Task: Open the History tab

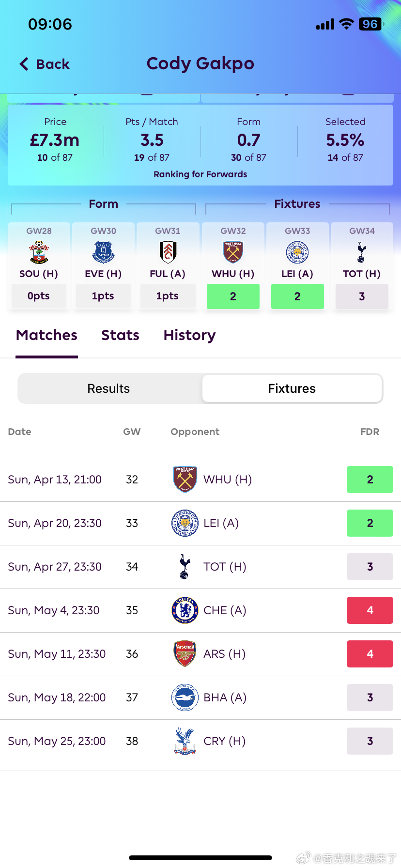Action: tap(189, 335)
